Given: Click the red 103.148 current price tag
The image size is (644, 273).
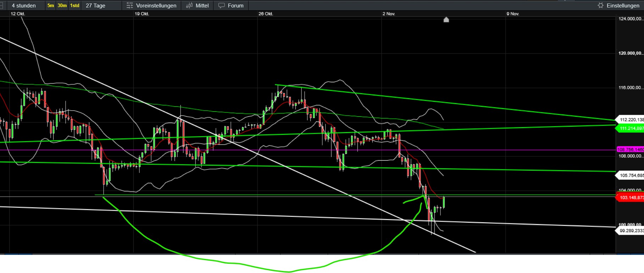Looking at the screenshot, I should pyautogui.click(x=631, y=197).
